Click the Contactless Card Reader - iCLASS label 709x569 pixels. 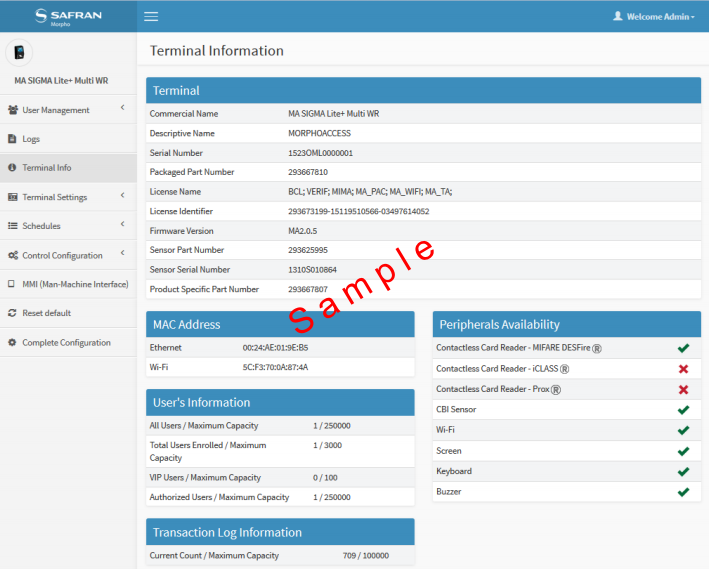coord(502,369)
